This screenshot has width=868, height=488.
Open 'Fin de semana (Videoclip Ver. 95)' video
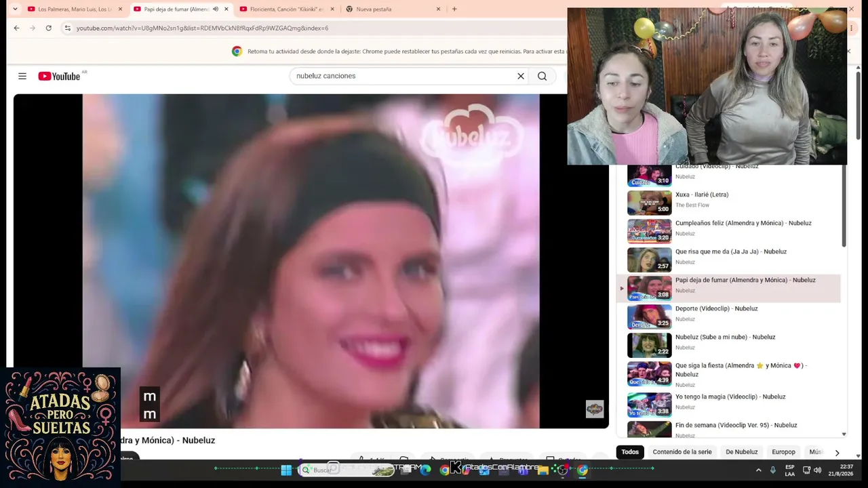[x=736, y=425]
